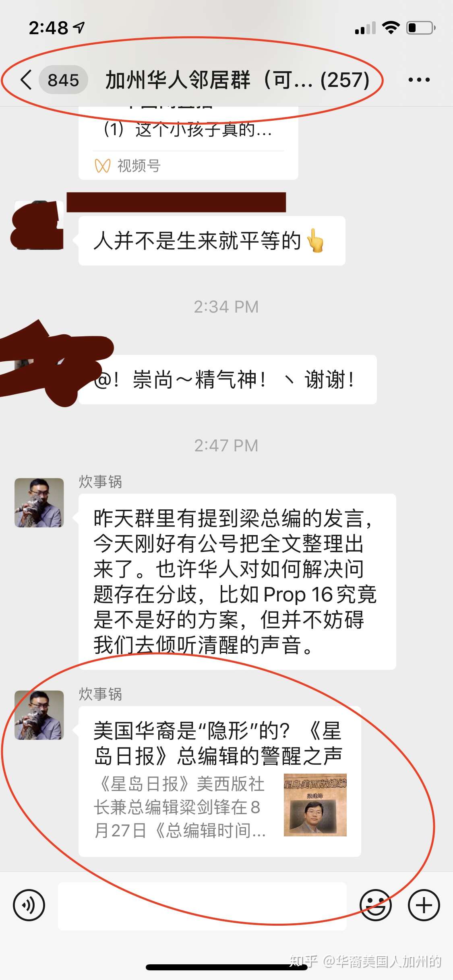Switch to voice input mode icon
The width and height of the screenshot is (453, 980).
pos(29,905)
